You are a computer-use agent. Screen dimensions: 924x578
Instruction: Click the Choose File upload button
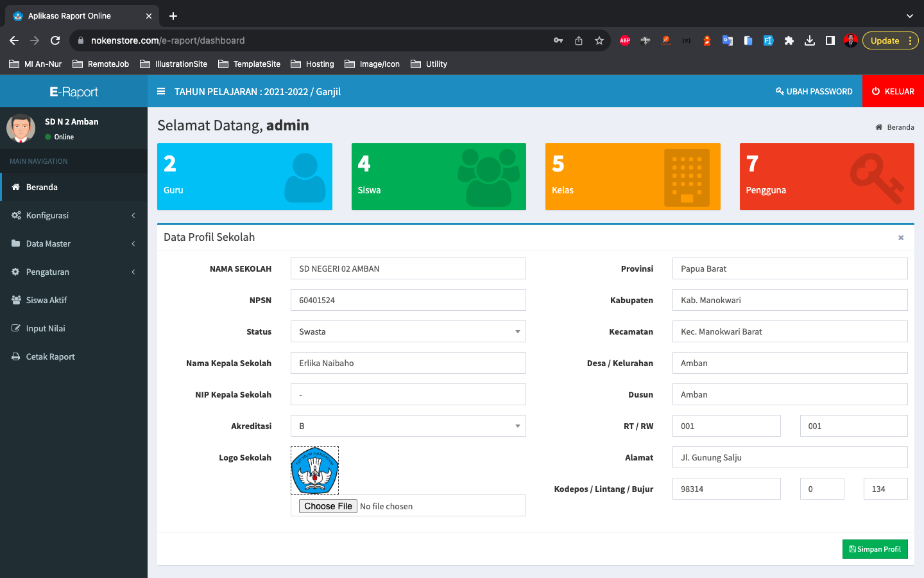tap(328, 506)
